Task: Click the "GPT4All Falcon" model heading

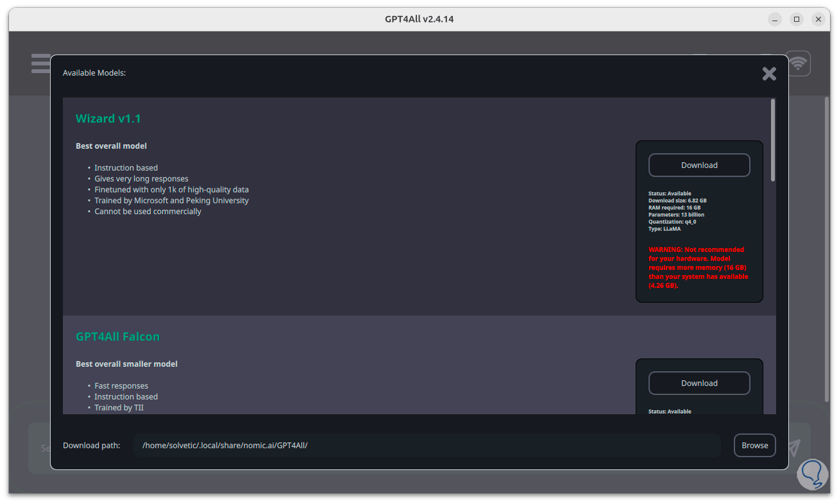Action: click(117, 337)
